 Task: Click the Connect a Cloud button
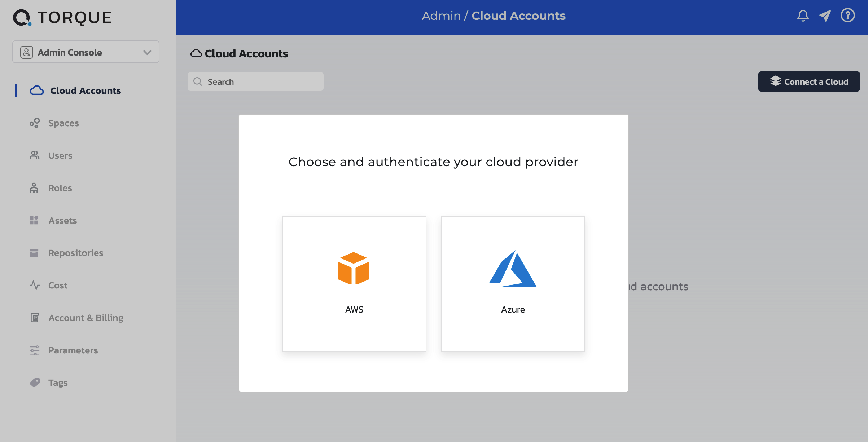[809, 81]
